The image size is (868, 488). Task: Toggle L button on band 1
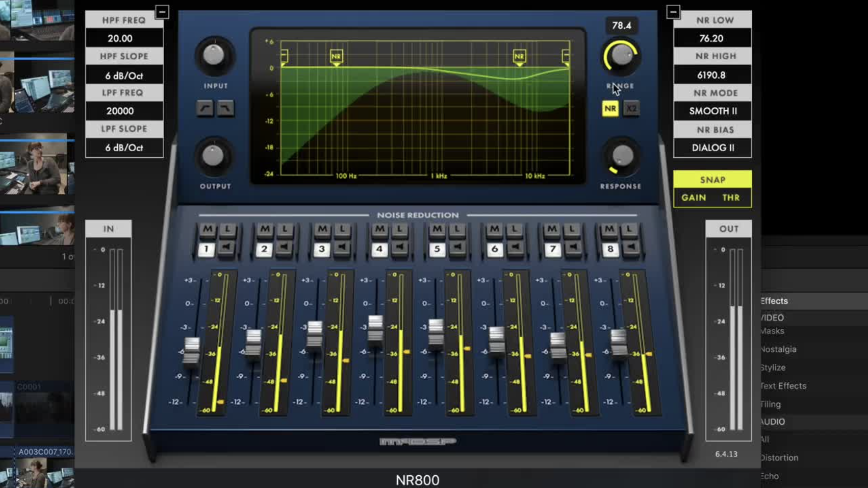227,230
